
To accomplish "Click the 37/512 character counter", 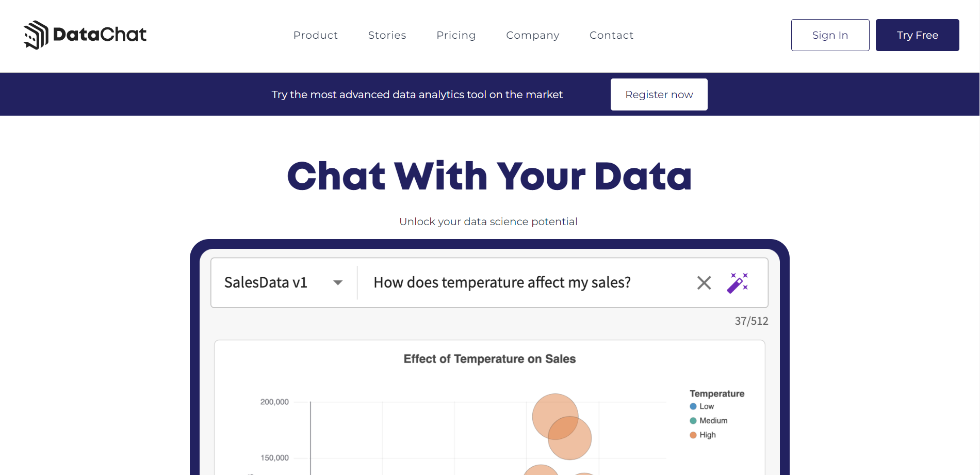I will 751,321.
